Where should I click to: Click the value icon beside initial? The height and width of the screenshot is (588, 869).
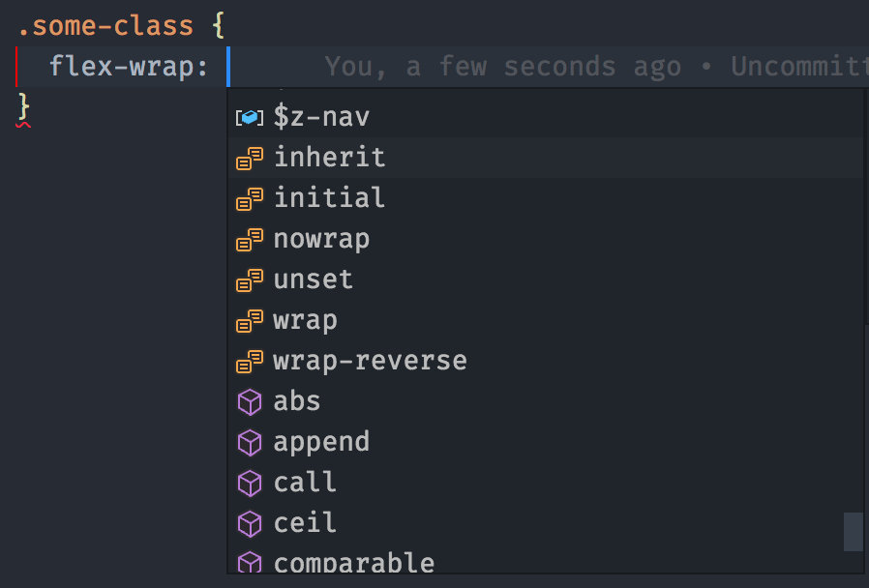coord(250,197)
